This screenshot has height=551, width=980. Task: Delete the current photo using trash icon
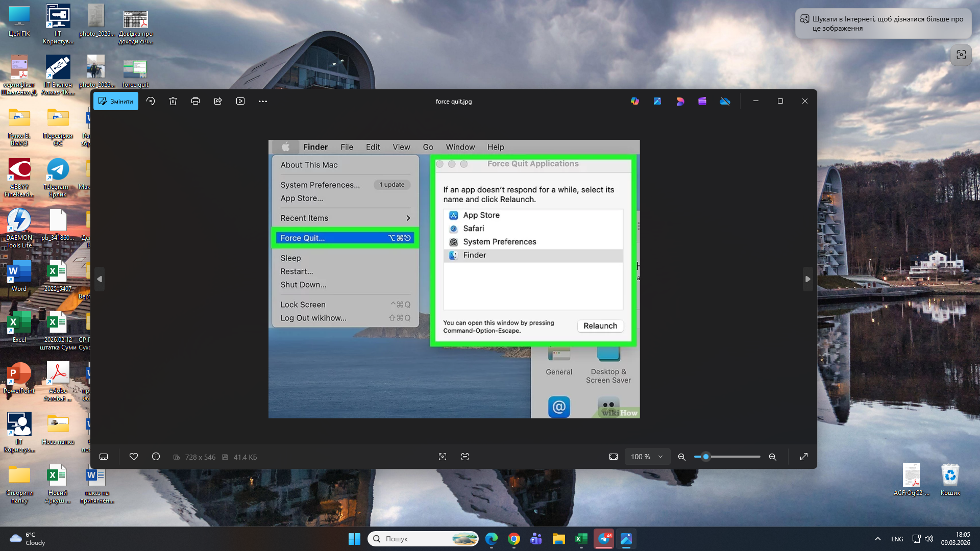click(173, 101)
